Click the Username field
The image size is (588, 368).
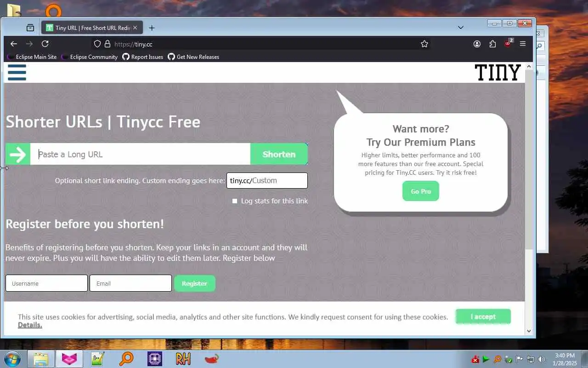coord(46,283)
